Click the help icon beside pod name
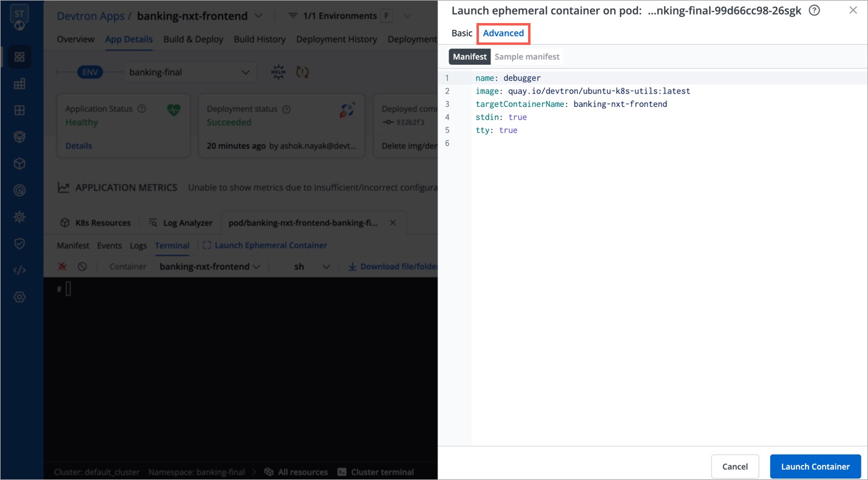 [815, 10]
